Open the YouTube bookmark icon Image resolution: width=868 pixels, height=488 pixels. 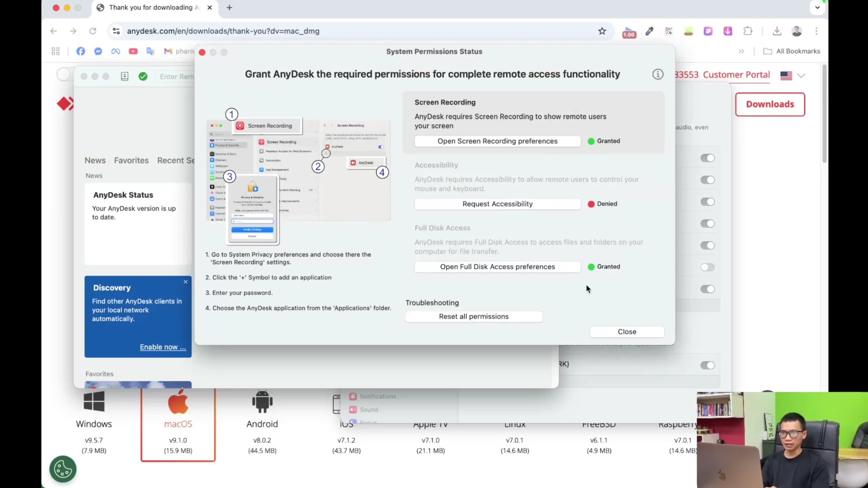pos(133,52)
